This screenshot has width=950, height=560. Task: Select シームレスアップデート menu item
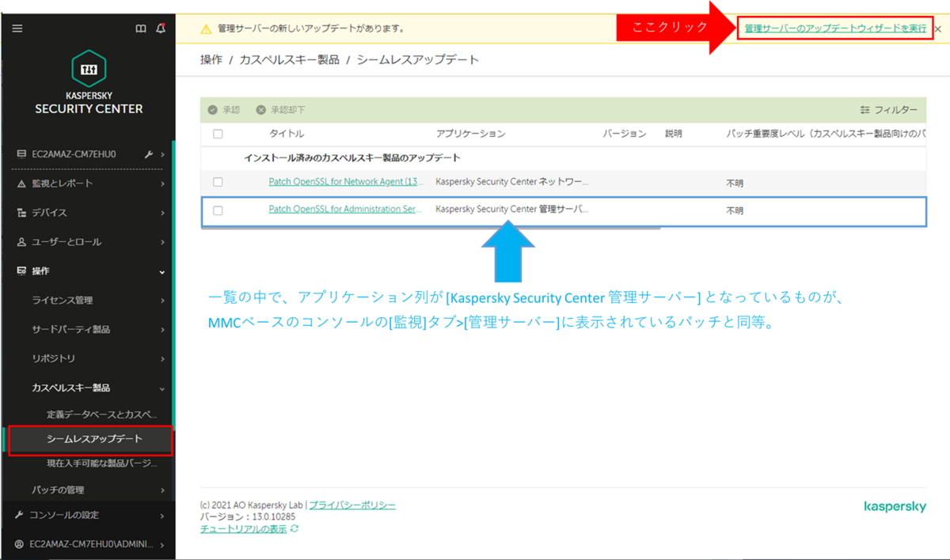pos(94,439)
